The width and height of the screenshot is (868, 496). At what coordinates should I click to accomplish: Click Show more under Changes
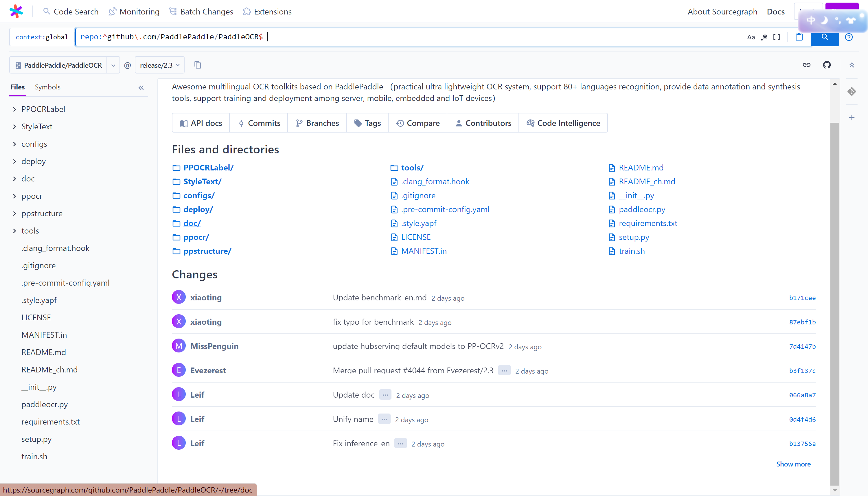[793, 464]
